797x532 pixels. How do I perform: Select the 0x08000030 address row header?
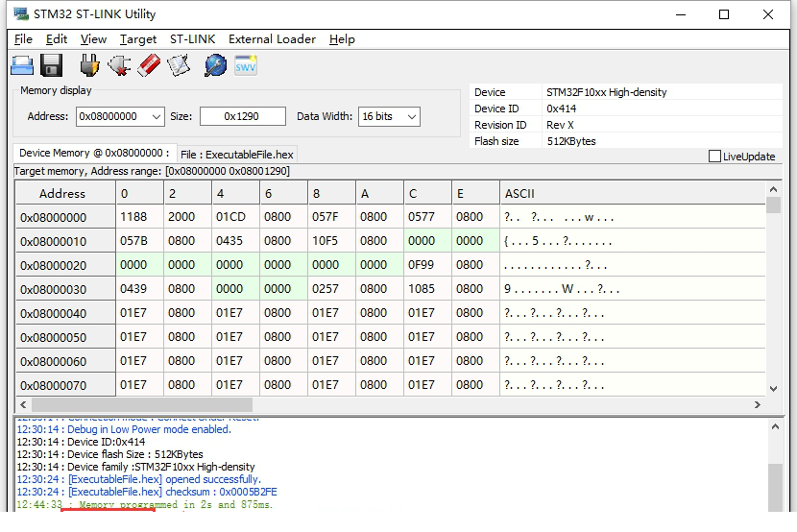[x=65, y=289]
